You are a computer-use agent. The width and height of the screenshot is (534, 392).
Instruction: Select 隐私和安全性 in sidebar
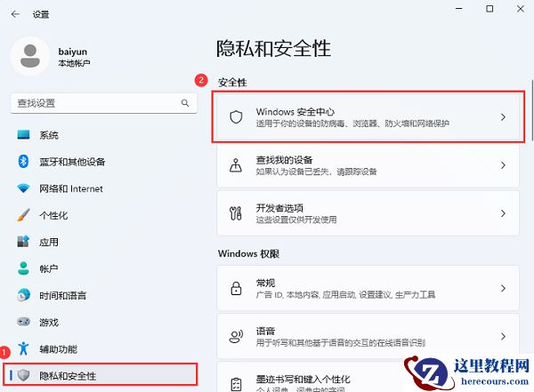click(101, 374)
